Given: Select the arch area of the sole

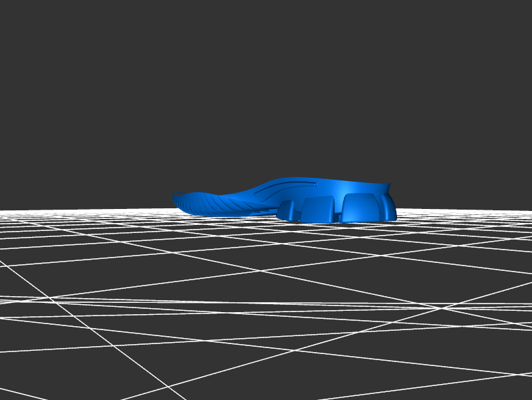Looking at the screenshot, I should (x=253, y=201).
